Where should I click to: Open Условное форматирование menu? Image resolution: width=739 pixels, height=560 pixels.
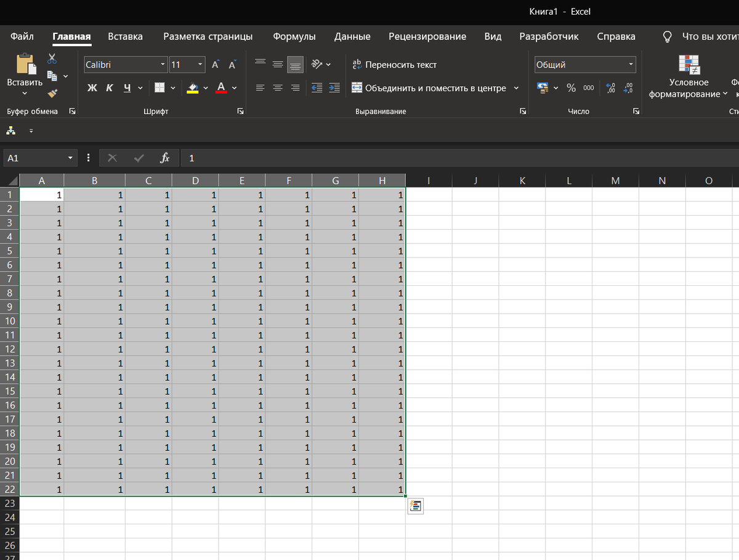[x=689, y=76]
